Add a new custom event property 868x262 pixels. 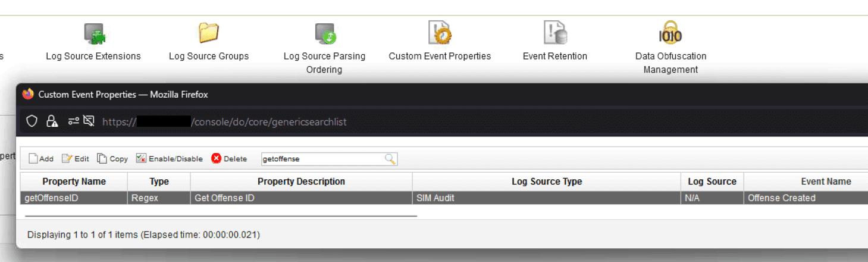(x=41, y=158)
